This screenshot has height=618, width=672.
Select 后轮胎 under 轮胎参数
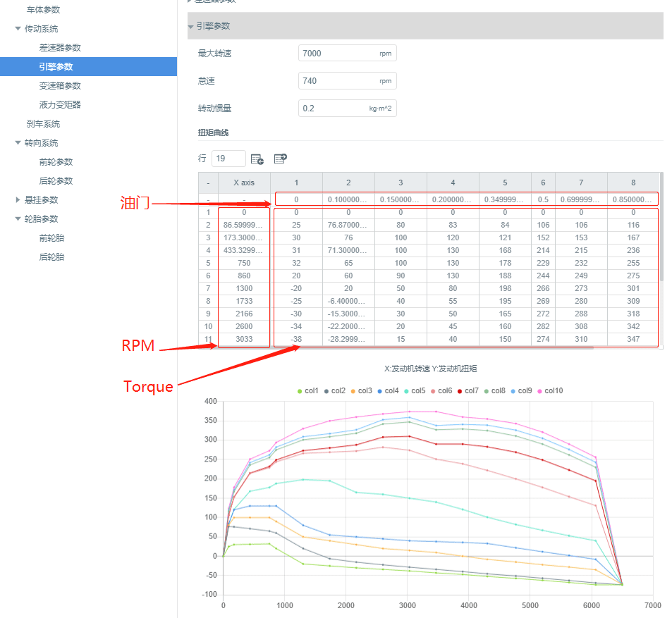click(52, 257)
